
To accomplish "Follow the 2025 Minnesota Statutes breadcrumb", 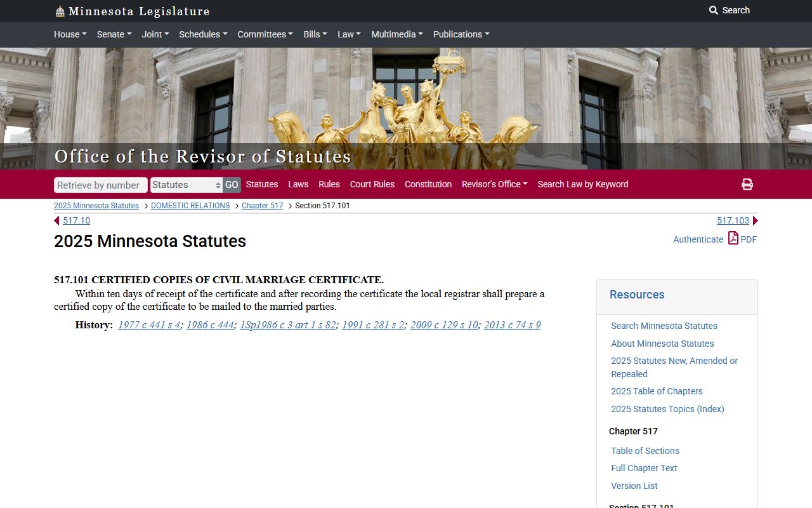I will [x=96, y=206].
